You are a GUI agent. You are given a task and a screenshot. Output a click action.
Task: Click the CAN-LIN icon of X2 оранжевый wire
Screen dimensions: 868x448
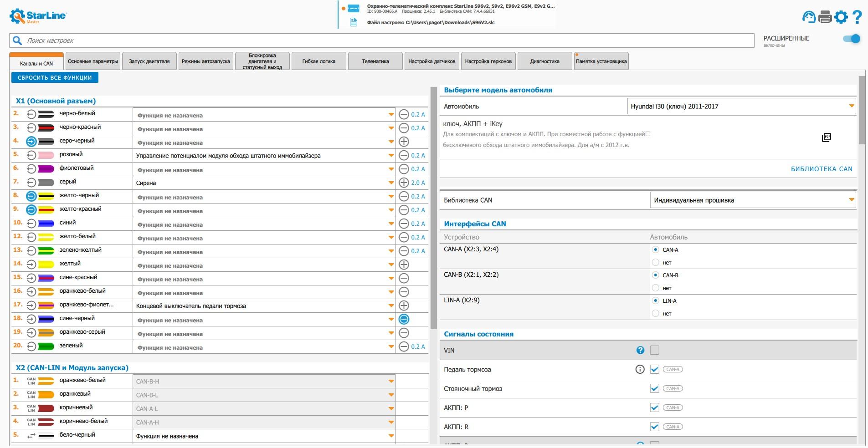(x=31, y=395)
